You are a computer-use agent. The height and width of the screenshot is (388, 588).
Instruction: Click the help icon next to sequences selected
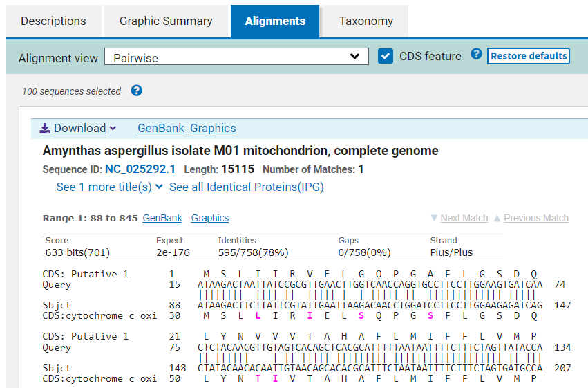(x=136, y=91)
